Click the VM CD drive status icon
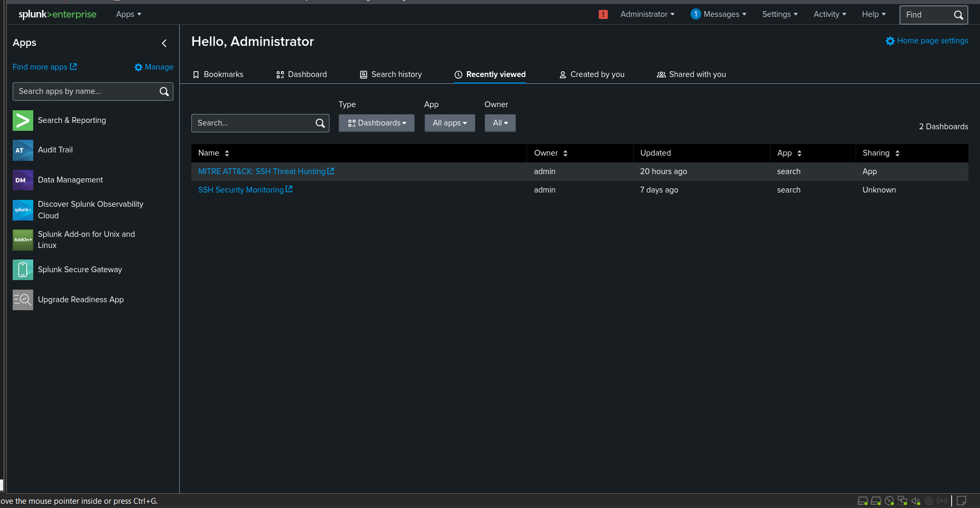 click(x=889, y=501)
